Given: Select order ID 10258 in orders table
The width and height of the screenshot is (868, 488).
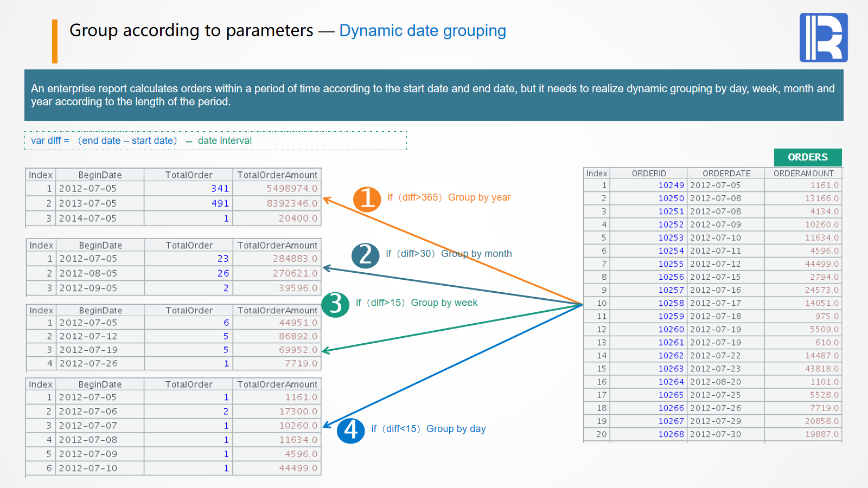Looking at the screenshot, I should (x=671, y=303).
